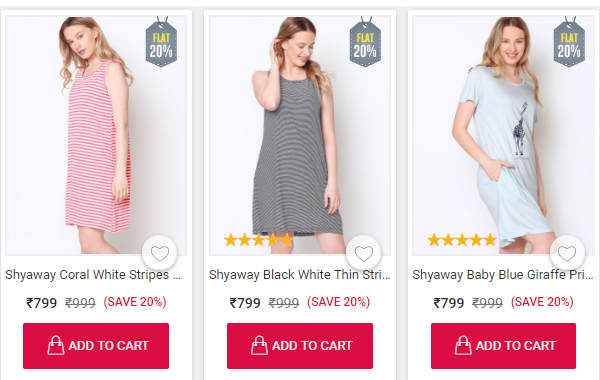Click struck-through ₹999 price on giraffe dress
Screen dimensions: 600x380
(487, 303)
